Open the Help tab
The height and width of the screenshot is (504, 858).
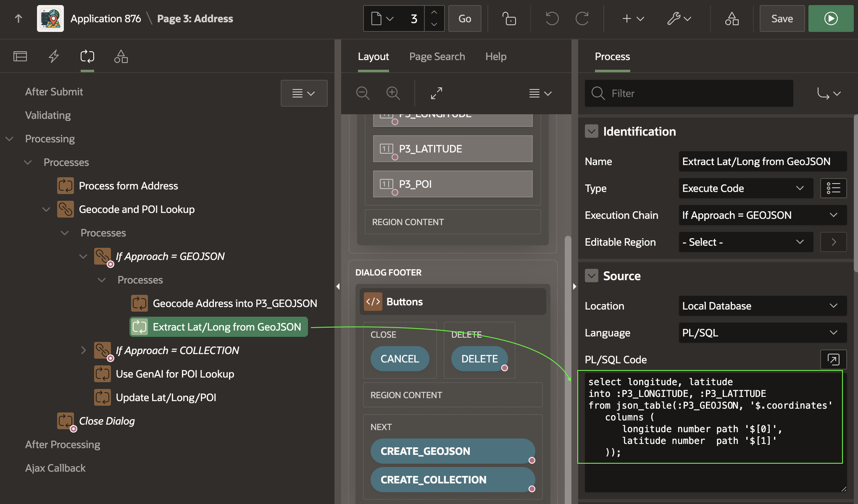pos(496,56)
